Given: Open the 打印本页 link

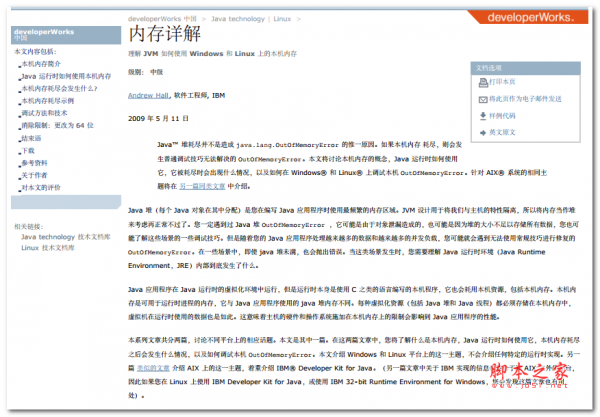Looking at the screenshot, I should coord(502,82).
